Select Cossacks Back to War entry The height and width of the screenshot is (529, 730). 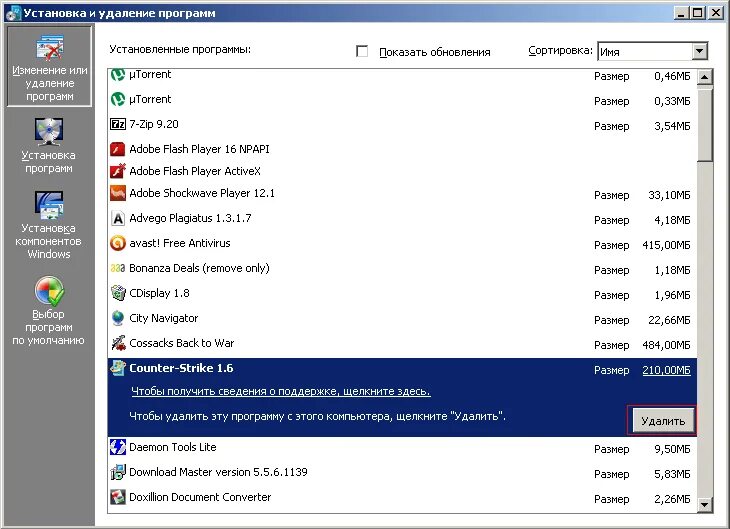(182, 343)
